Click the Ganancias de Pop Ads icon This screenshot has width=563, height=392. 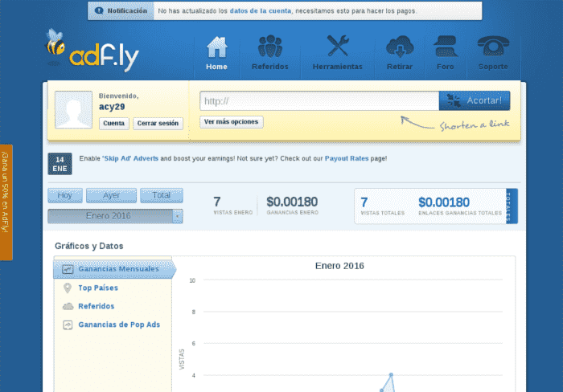[68, 325]
